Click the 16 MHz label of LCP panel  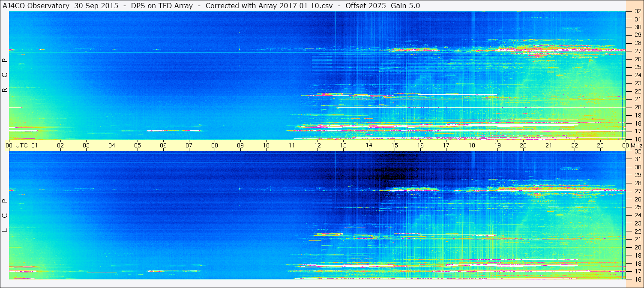coord(637,279)
